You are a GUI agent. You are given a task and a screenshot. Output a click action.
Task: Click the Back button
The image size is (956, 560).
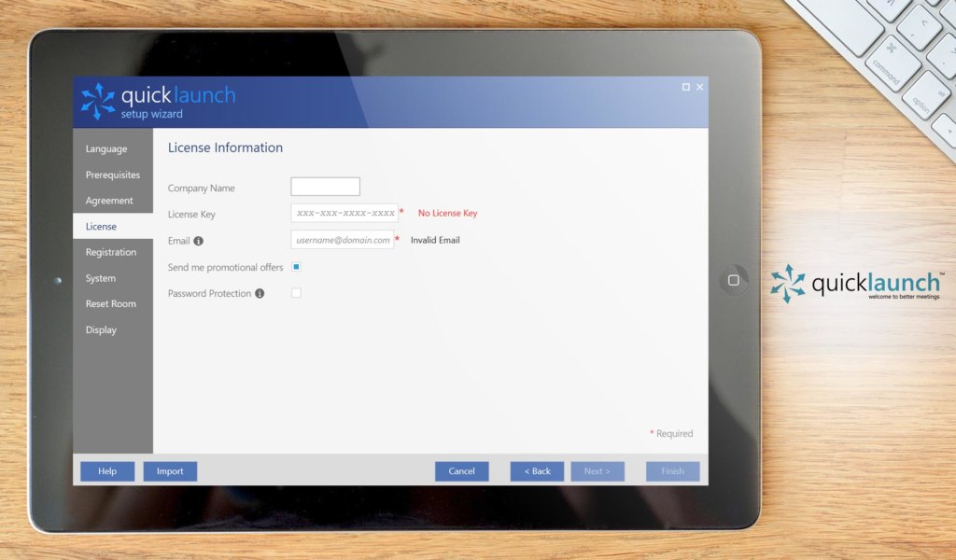(x=537, y=471)
